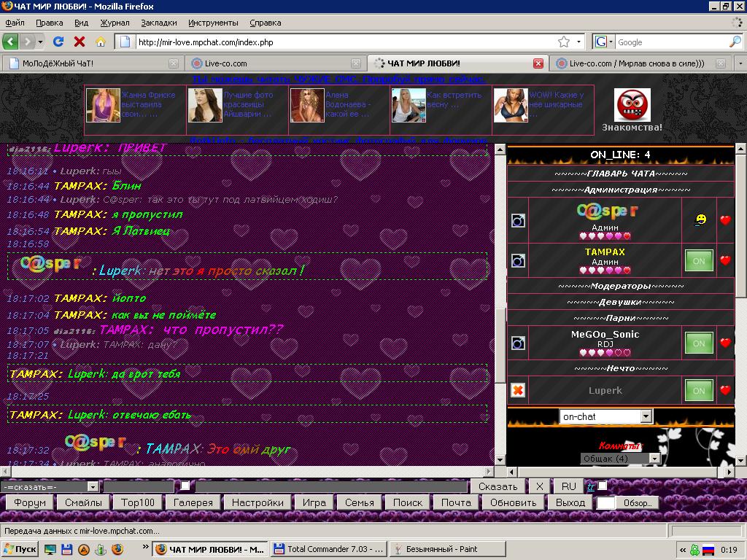Click the orange X icon beside Luperk
Screen dimensions: 747x560
pyautogui.click(x=518, y=390)
